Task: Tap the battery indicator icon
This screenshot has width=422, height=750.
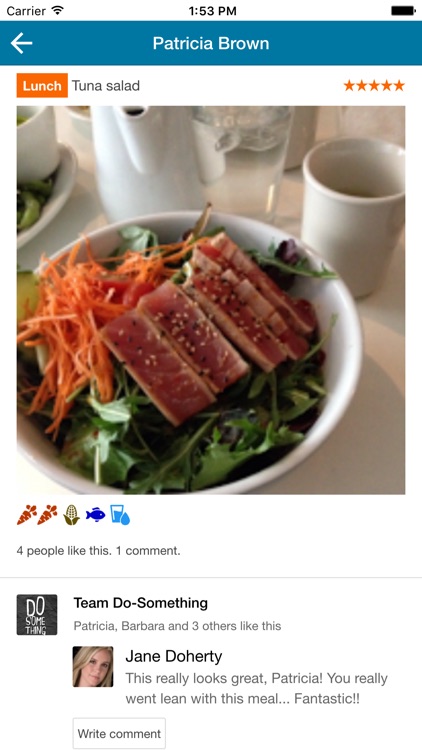Action: [403, 11]
